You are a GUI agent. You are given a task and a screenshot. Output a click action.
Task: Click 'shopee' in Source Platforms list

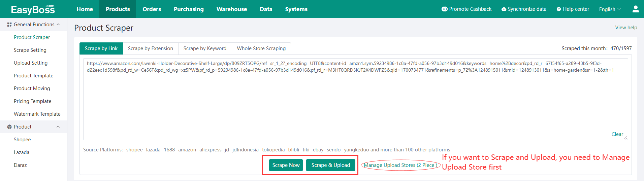pos(134,150)
